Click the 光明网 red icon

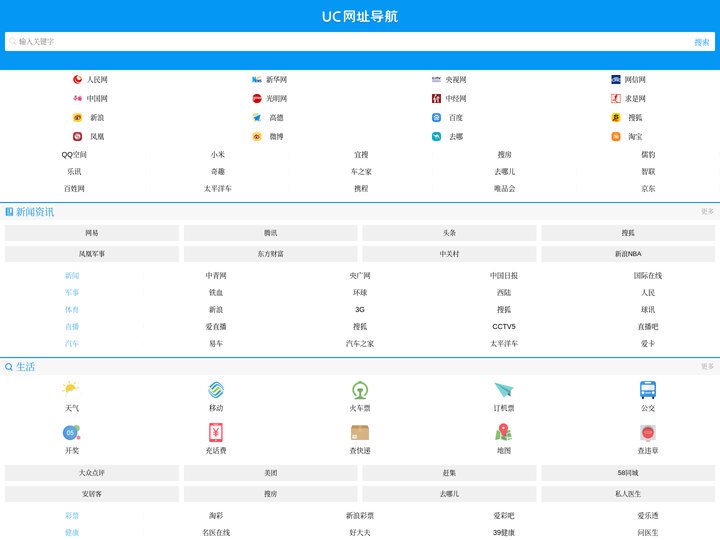(257, 98)
